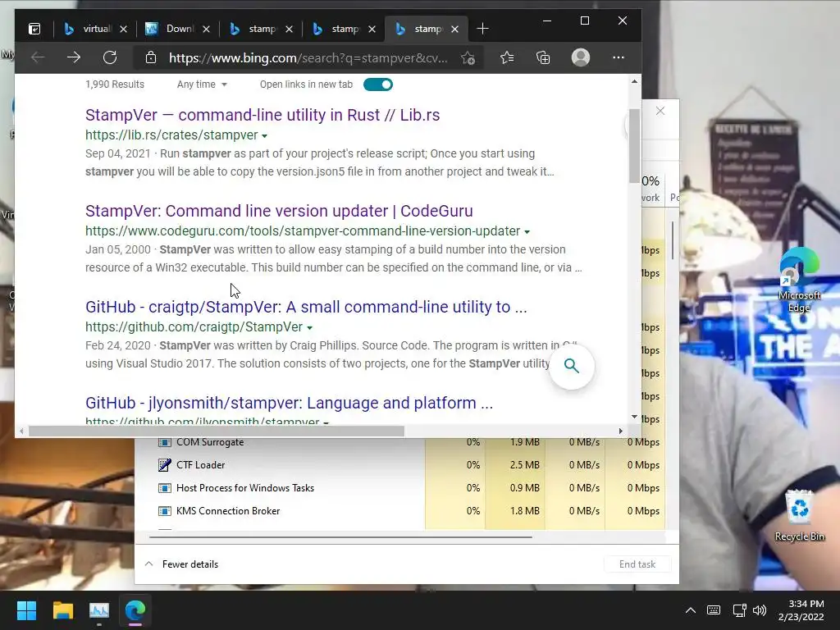Open the Collections pane in the Edge toolbar

coord(543,57)
